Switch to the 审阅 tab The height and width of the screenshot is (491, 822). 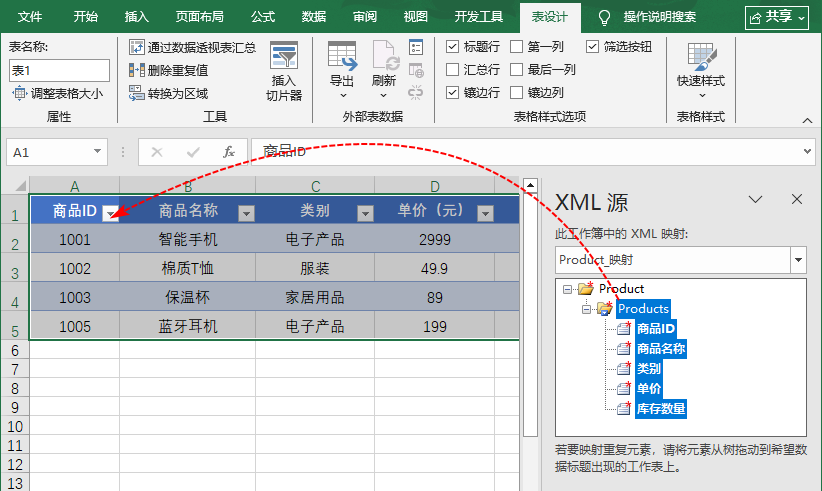[365, 17]
